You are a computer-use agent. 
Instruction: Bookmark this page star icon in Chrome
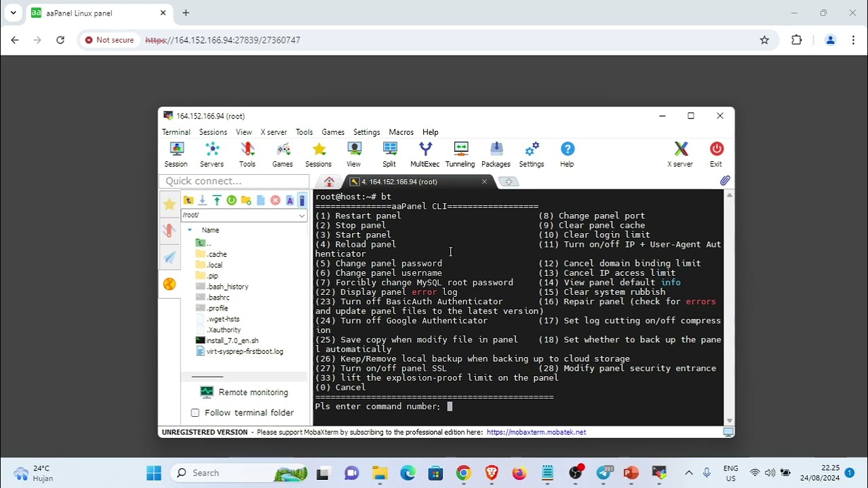pyautogui.click(x=764, y=40)
